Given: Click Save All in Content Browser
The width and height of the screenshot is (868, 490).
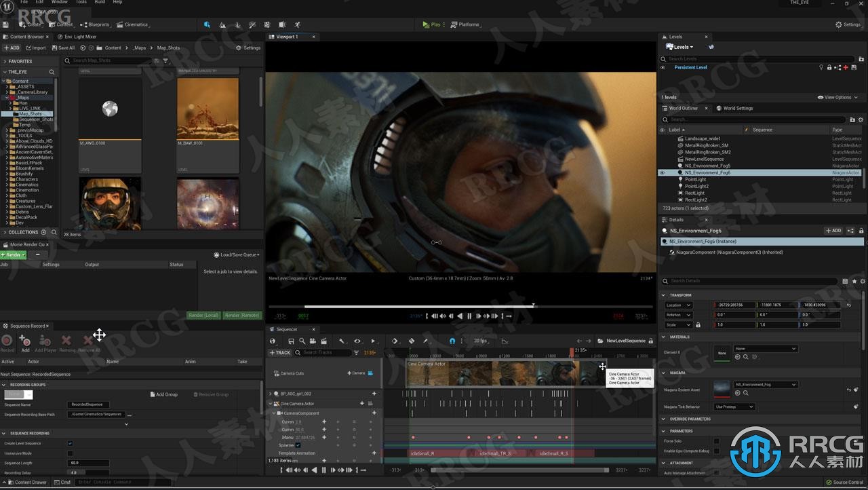Looking at the screenshot, I should [63, 48].
